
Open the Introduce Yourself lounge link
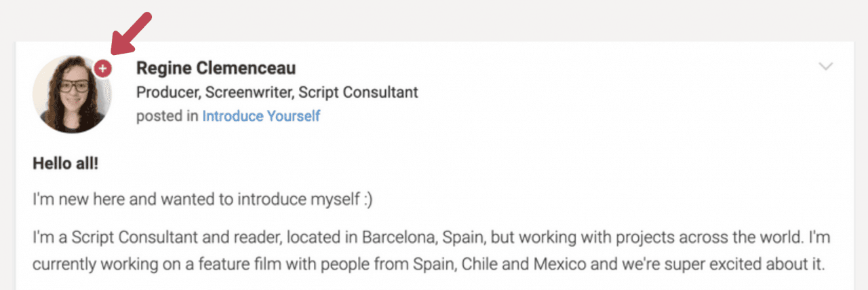(x=261, y=116)
